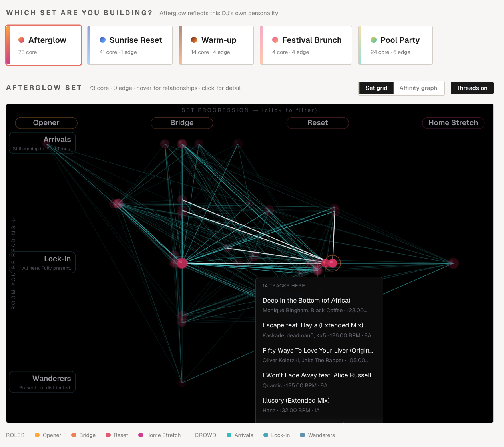Viewport: 504px width, 447px height.
Task: Click the Opener legend orange dot
Action: [x=37, y=435]
